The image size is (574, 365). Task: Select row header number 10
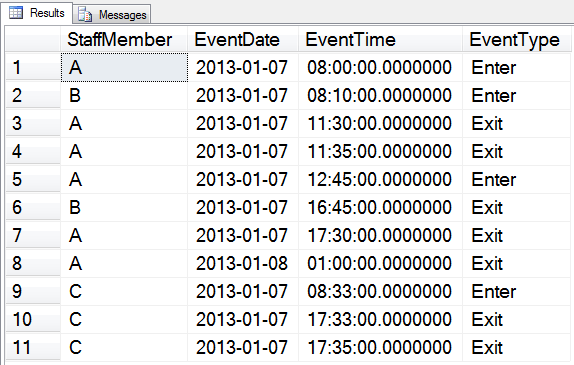coord(33,319)
